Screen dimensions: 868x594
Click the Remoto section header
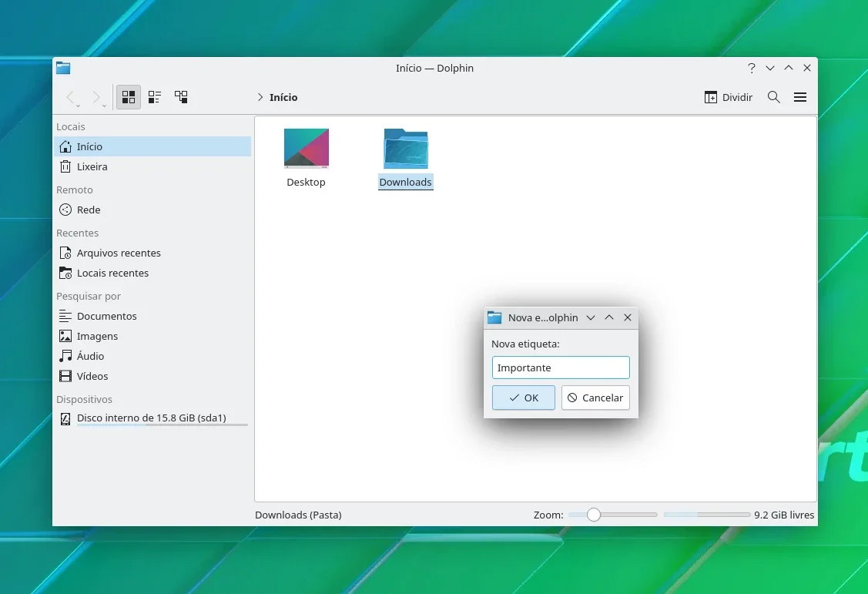point(75,190)
